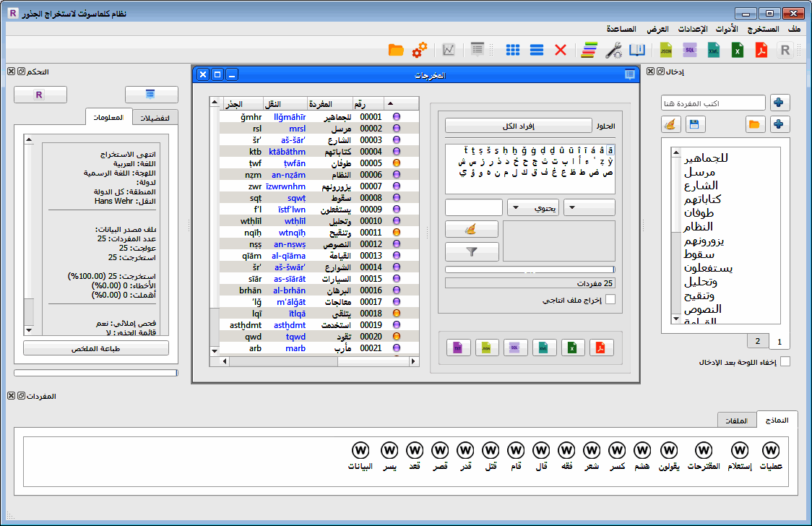
Task: Open the الأدوات menu
Action: pyautogui.click(x=727, y=29)
